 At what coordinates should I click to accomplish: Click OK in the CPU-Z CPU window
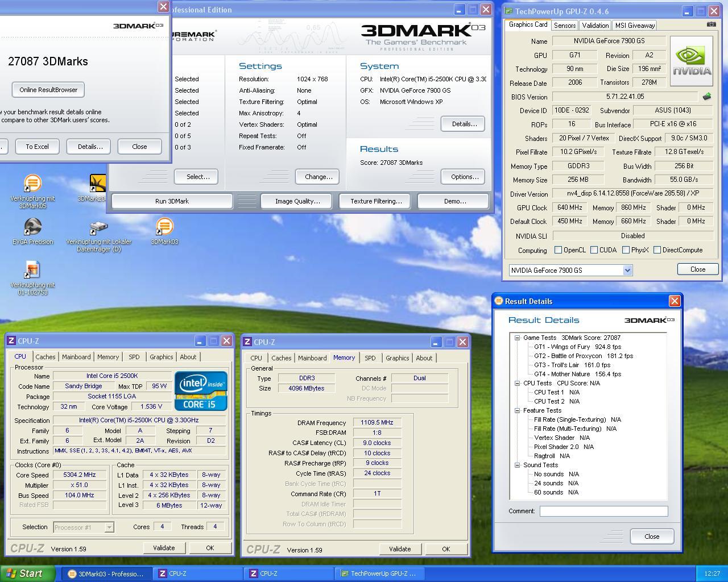(210, 548)
